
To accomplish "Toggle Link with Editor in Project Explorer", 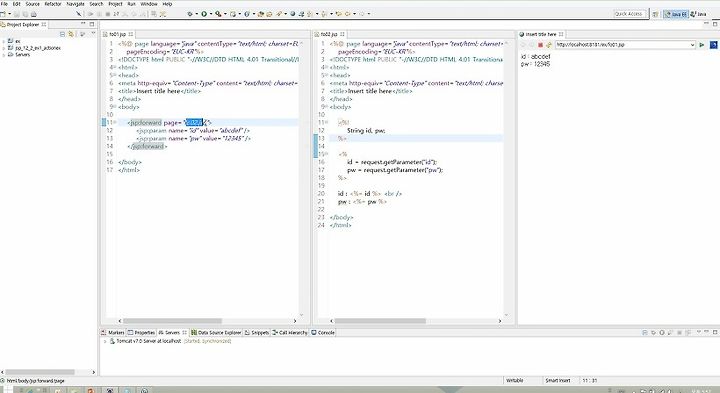I will (71, 34).
